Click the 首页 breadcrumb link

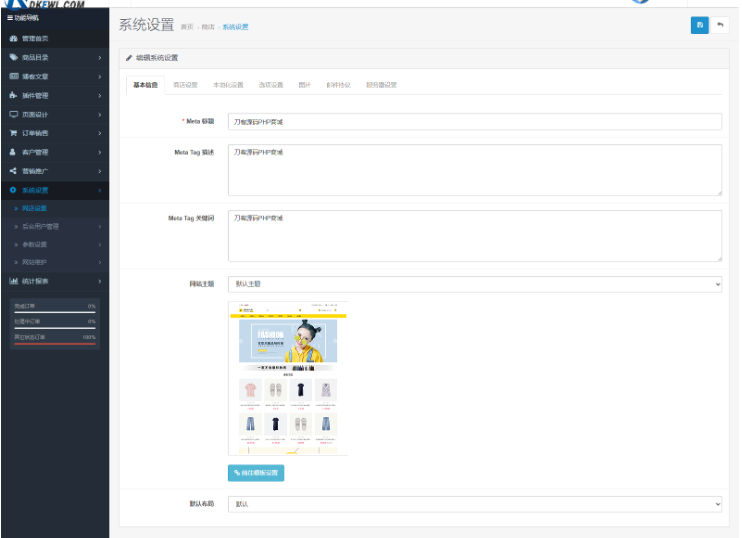pos(187,27)
